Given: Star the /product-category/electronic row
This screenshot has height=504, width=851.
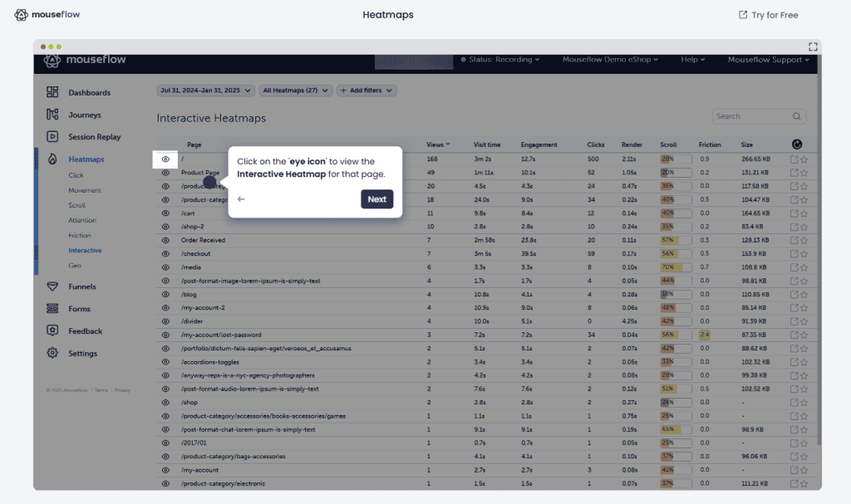Looking at the screenshot, I should pos(804,484).
